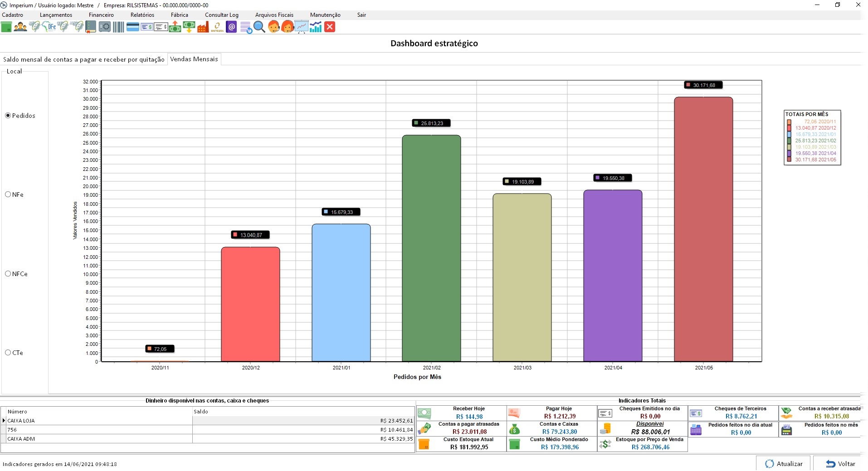The image size is (868, 471).
Task: Open the safe vault toolbar icon
Action: coord(105,27)
